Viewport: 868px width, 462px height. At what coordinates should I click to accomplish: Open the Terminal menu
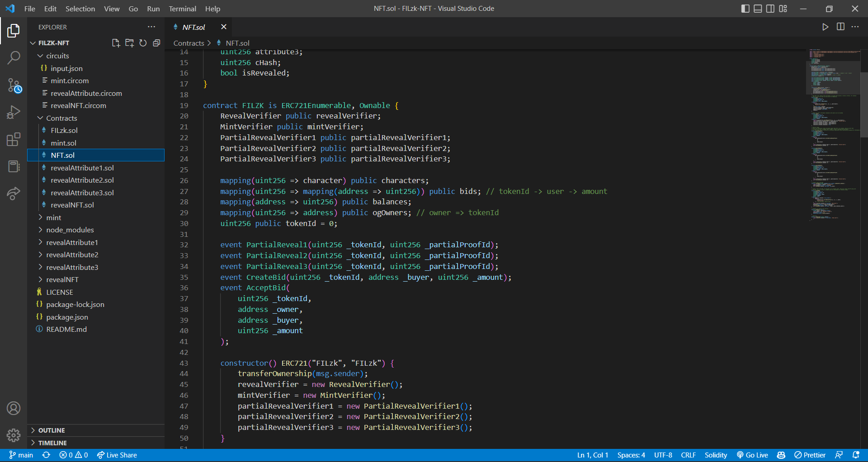point(182,9)
